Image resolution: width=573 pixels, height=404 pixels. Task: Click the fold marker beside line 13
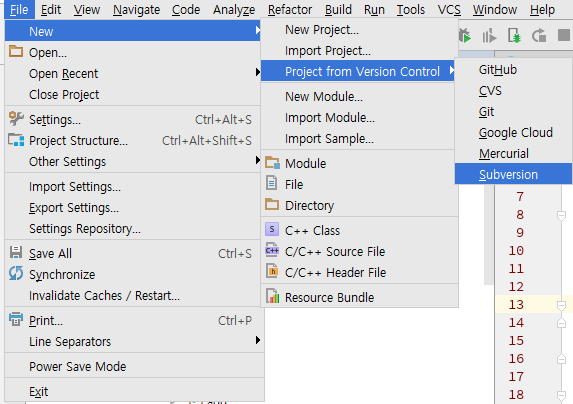562,305
